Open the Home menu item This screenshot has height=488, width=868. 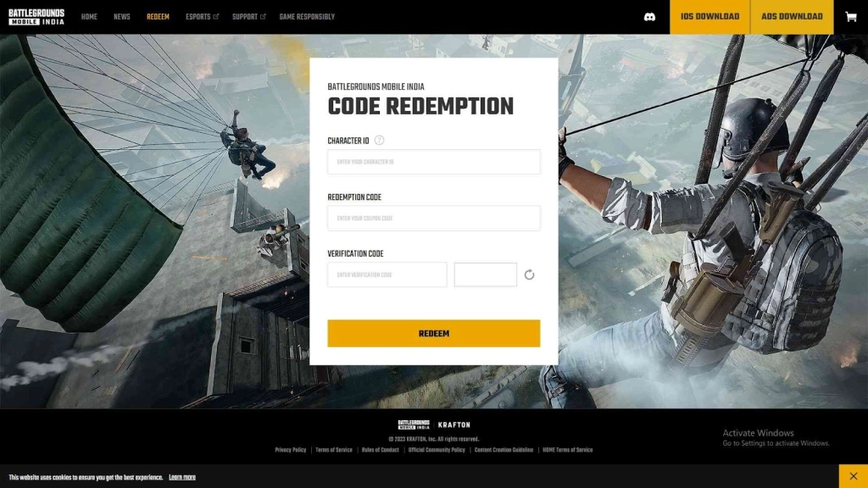point(89,17)
